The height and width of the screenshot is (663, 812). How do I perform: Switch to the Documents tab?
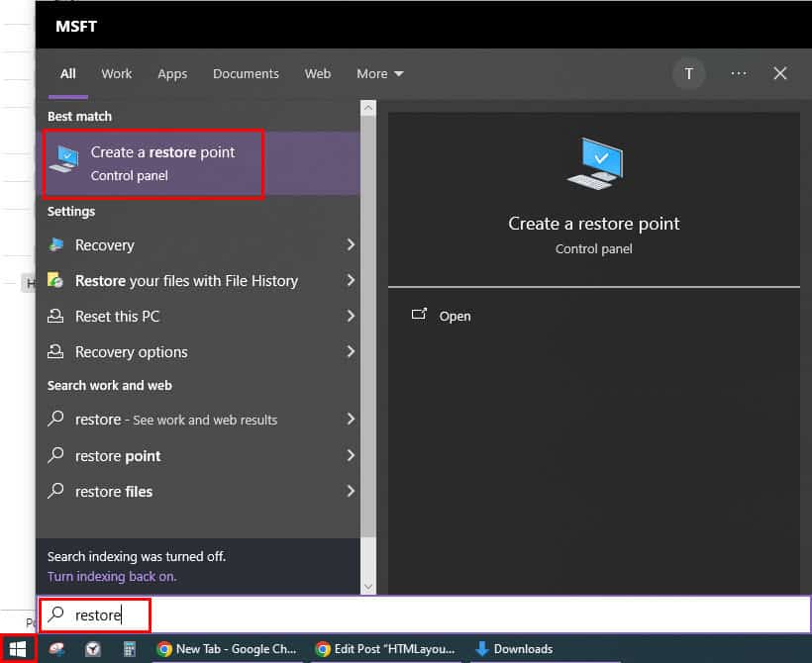246,74
